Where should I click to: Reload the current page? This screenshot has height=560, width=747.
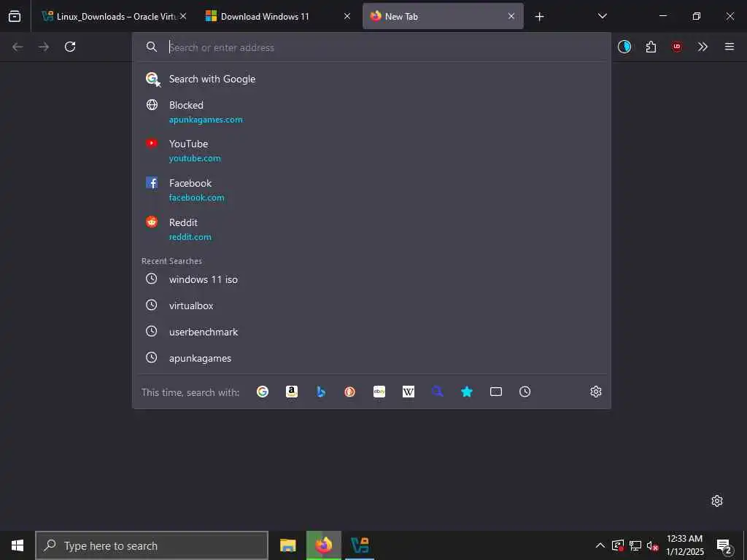tap(70, 47)
